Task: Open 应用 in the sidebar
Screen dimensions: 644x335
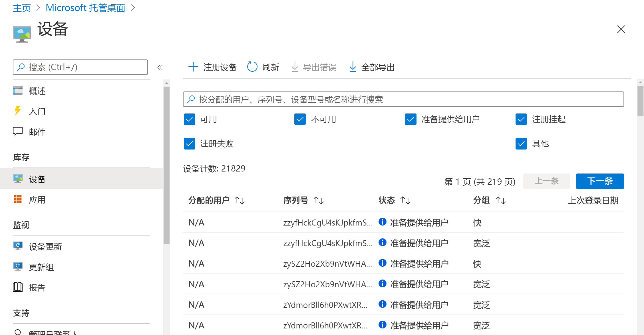Action: click(x=37, y=200)
